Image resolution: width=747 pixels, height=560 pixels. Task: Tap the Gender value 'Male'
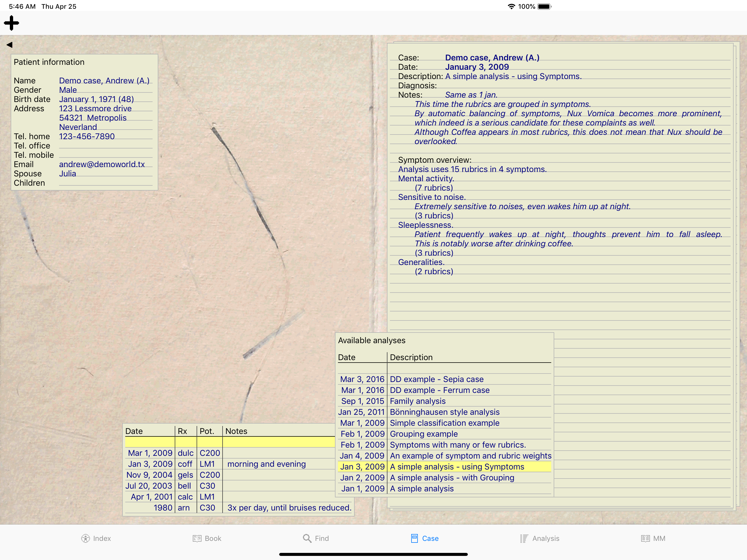pyautogui.click(x=68, y=90)
